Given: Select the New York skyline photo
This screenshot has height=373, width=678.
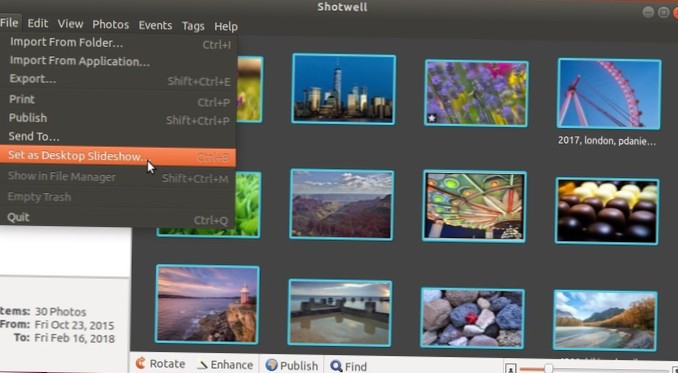Looking at the screenshot, I should [343, 89].
